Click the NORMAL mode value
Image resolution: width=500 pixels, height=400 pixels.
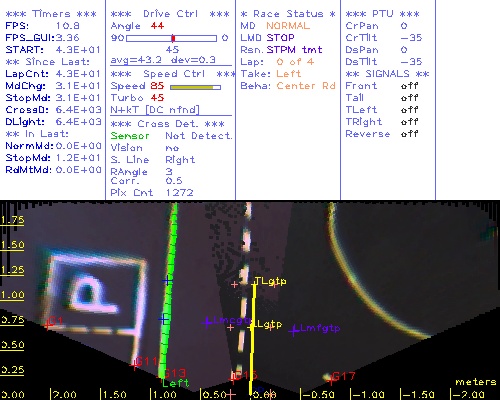tap(288, 26)
